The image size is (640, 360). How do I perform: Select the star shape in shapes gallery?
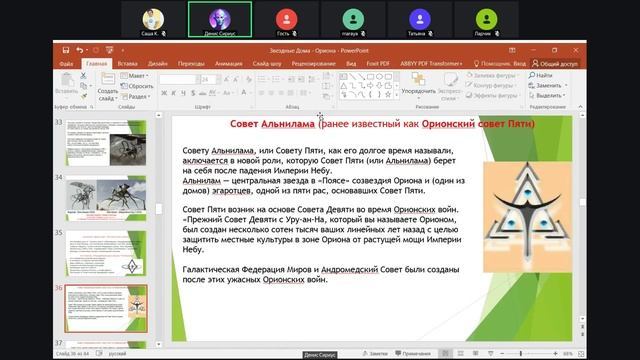388,94
